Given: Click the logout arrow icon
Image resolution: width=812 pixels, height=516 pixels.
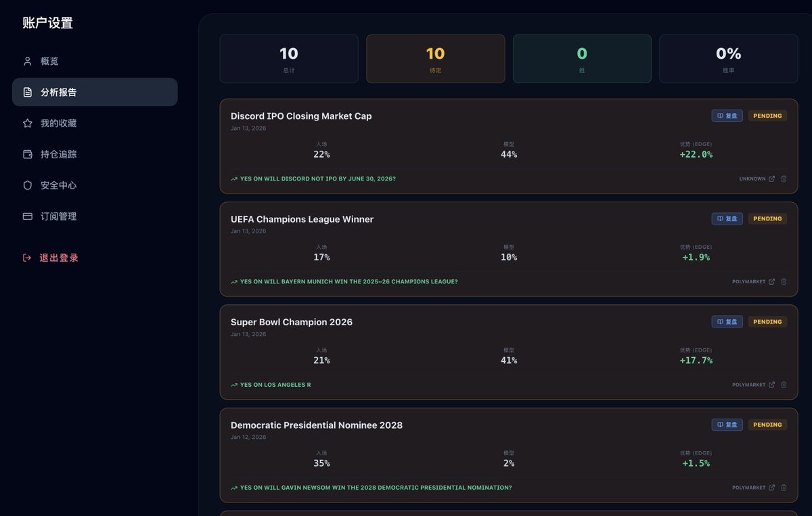Looking at the screenshot, I should (x=27, y=258).
